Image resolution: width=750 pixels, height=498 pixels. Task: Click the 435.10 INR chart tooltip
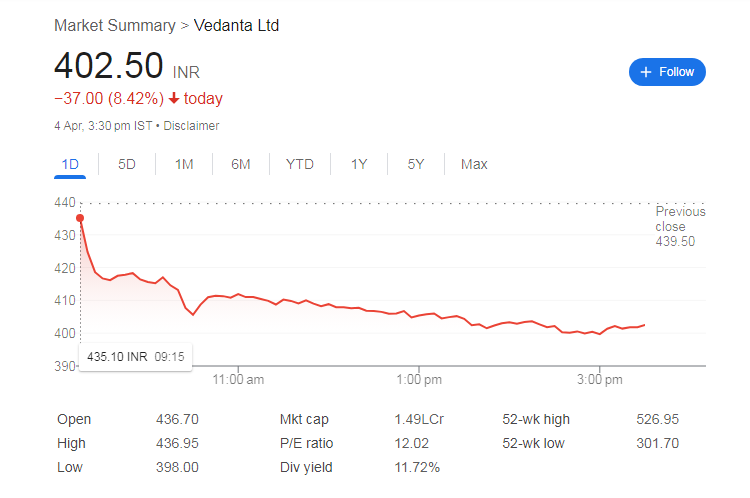(x=135, y=356)
